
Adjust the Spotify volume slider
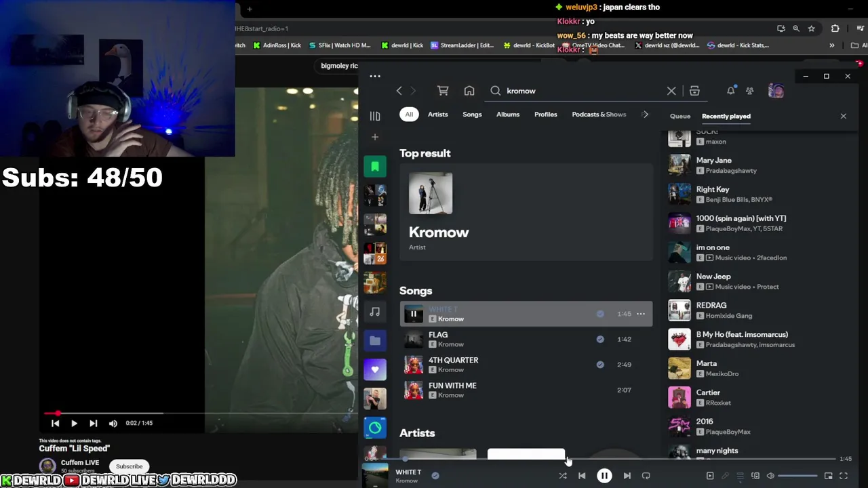coord(798,476)
